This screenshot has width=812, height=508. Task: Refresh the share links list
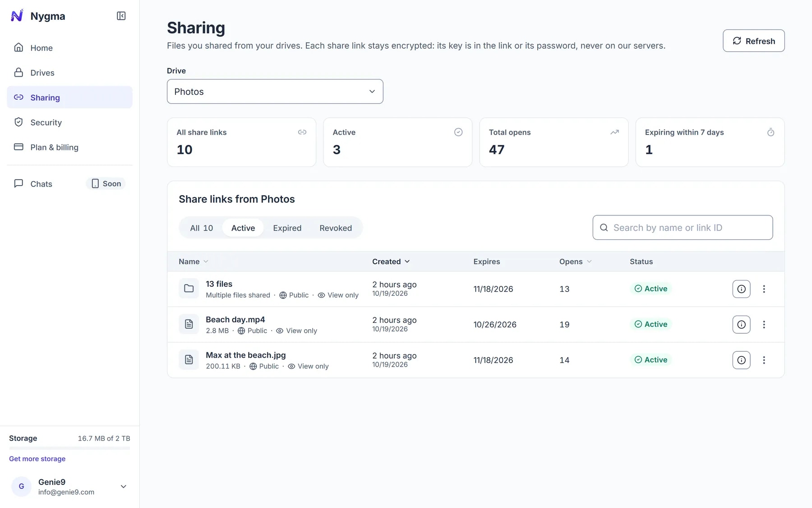(753, 41)
